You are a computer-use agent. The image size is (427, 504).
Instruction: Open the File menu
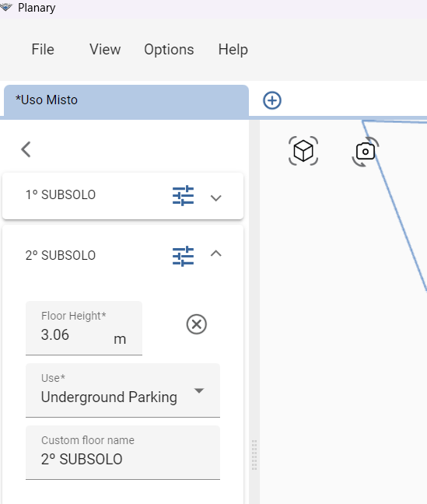43,50
